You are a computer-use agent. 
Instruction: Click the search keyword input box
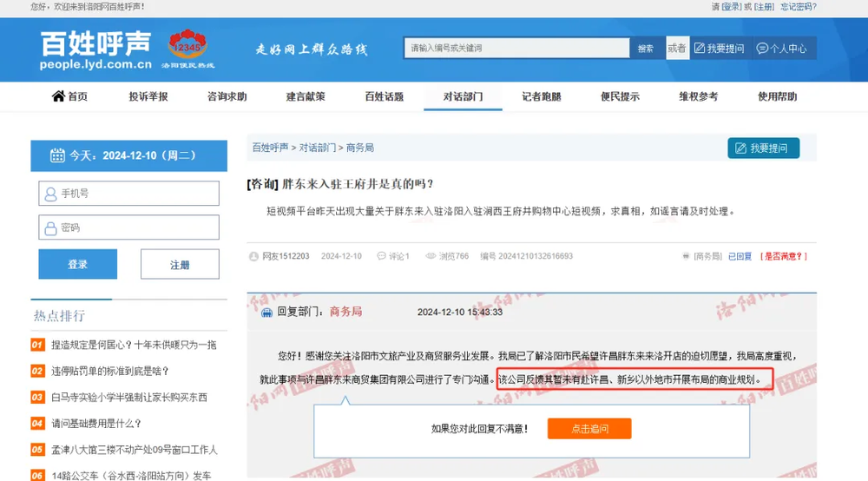[516, 49]
